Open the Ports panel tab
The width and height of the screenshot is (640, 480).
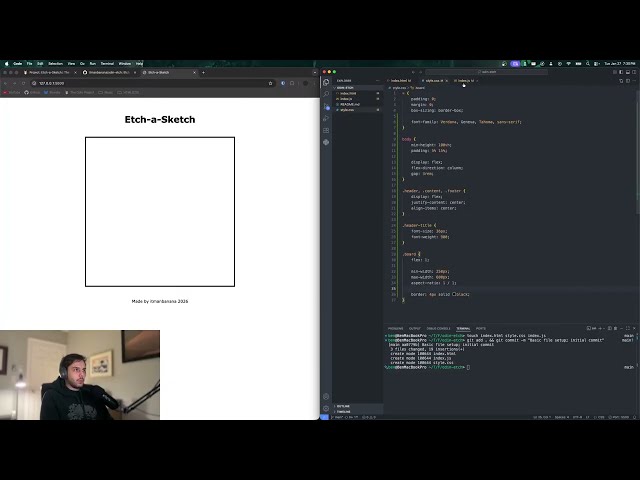tap(481, 329)
